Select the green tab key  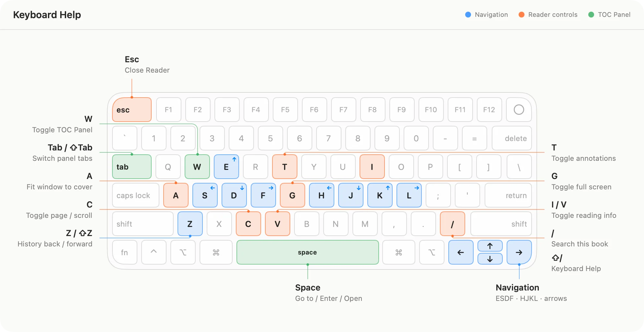[x=132, y=167]
